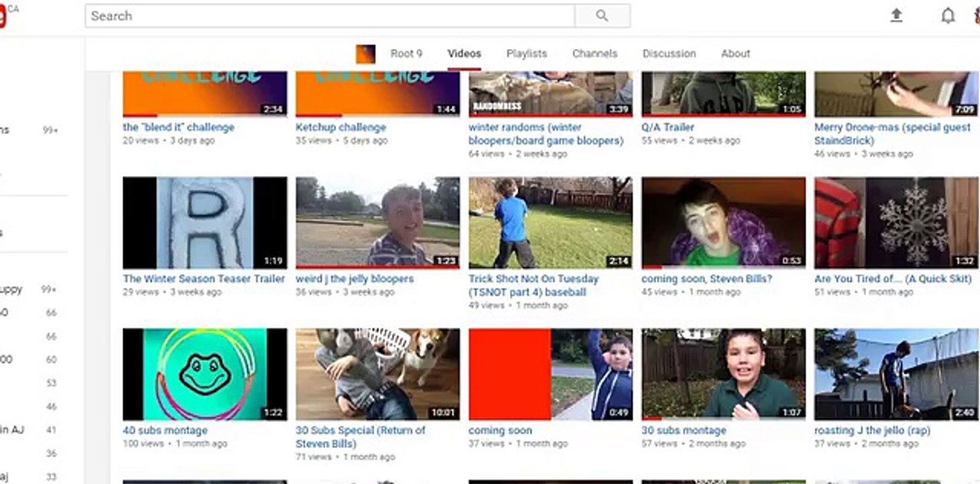Open the notifications bell

coord(948,16)
